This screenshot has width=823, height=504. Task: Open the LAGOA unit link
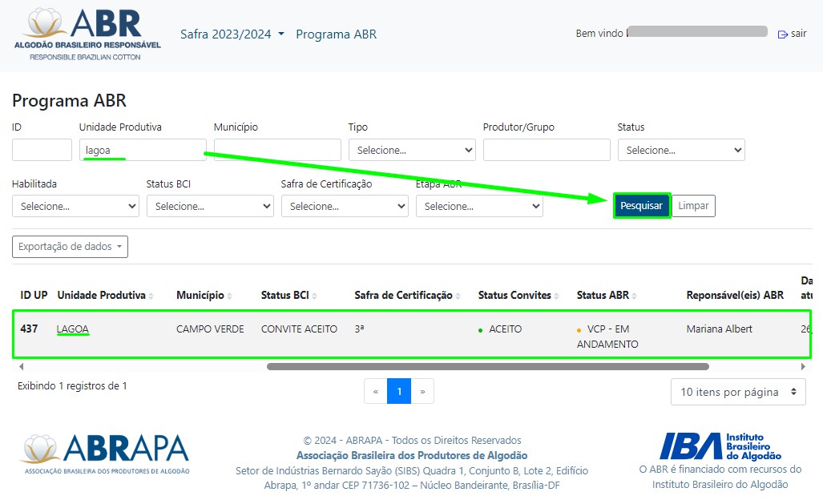73,329
